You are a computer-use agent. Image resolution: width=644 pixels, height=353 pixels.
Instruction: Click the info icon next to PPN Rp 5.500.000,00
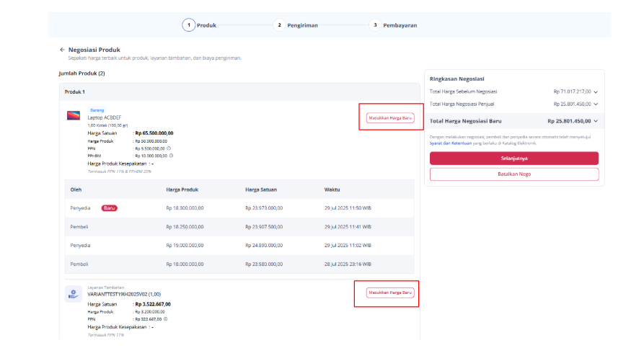point(169,148)
